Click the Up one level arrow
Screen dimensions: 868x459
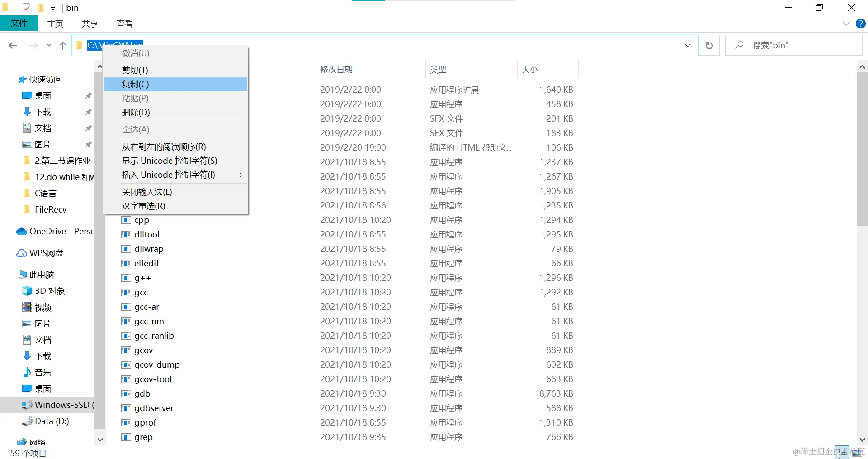63,45
